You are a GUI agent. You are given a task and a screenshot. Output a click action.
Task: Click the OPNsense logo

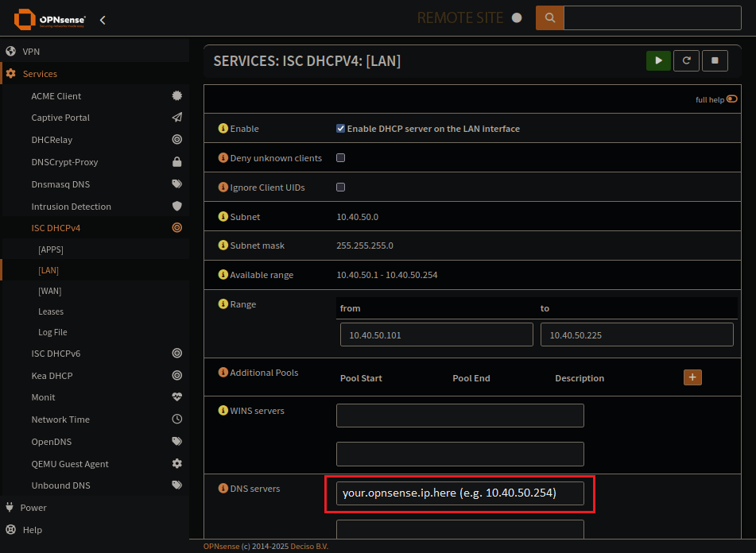(x=49, y=19)
